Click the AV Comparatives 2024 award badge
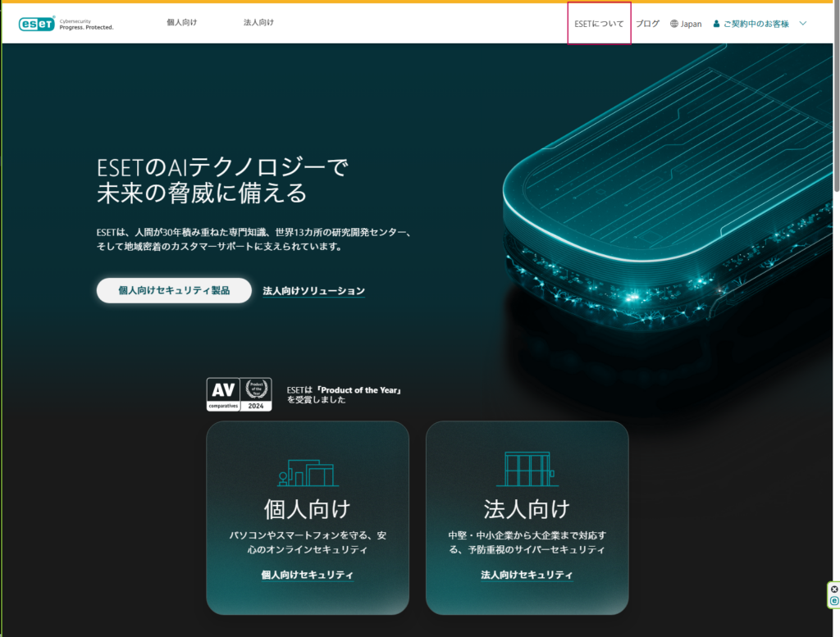Viewport: 840px width, 637px height. (x=239, y=394)
